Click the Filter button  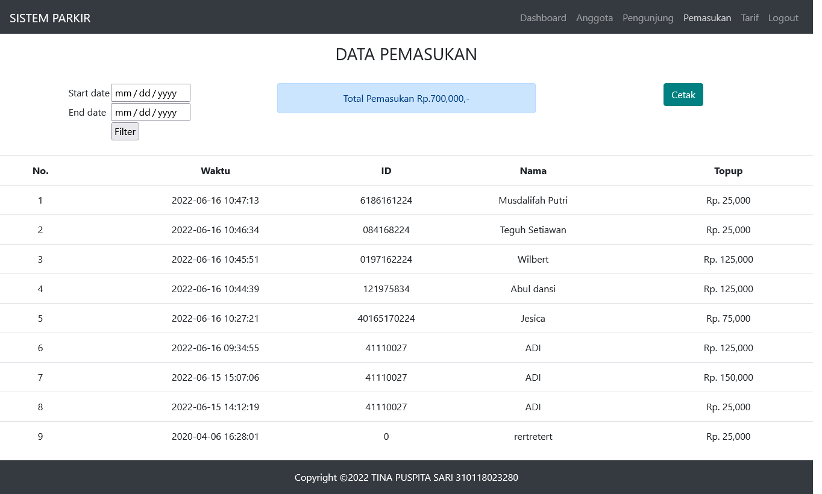(125, 132)
